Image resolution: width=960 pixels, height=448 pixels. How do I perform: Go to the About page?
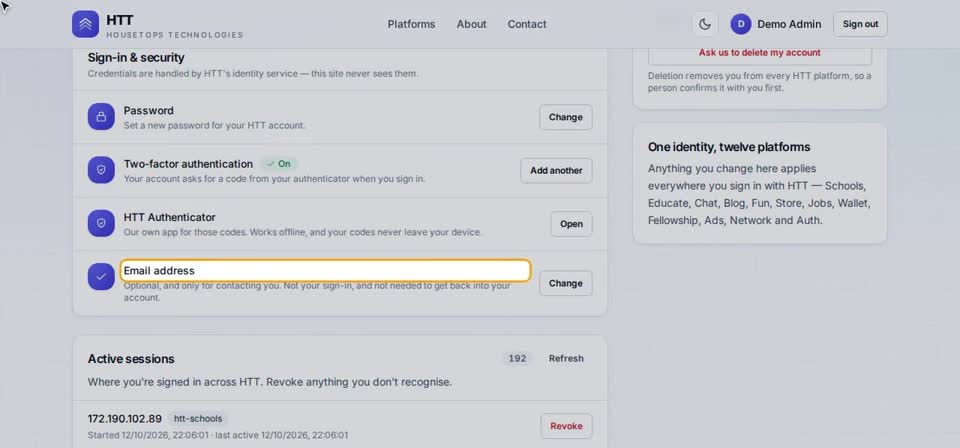pos(471,24)
